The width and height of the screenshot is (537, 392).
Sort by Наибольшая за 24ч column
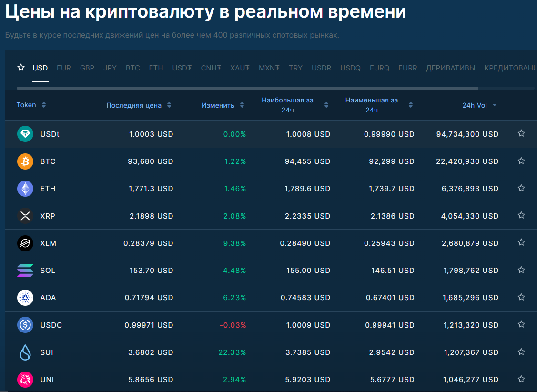(295, 105)
